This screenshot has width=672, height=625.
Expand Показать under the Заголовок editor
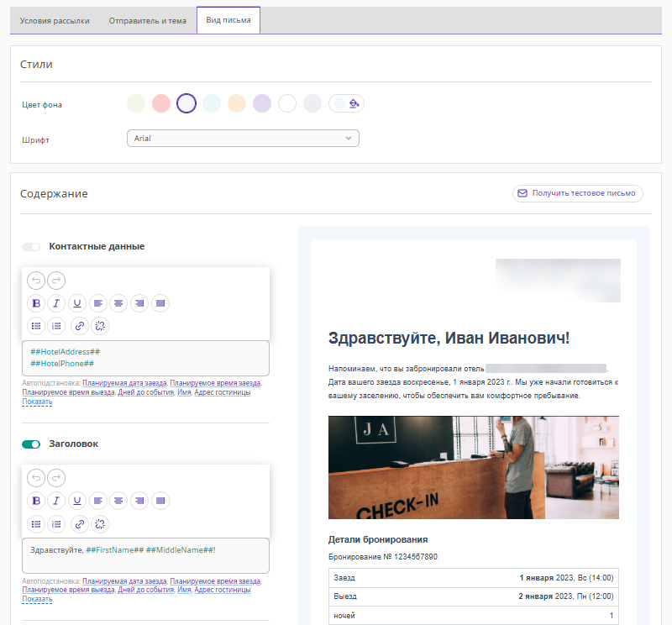[37, 600]
